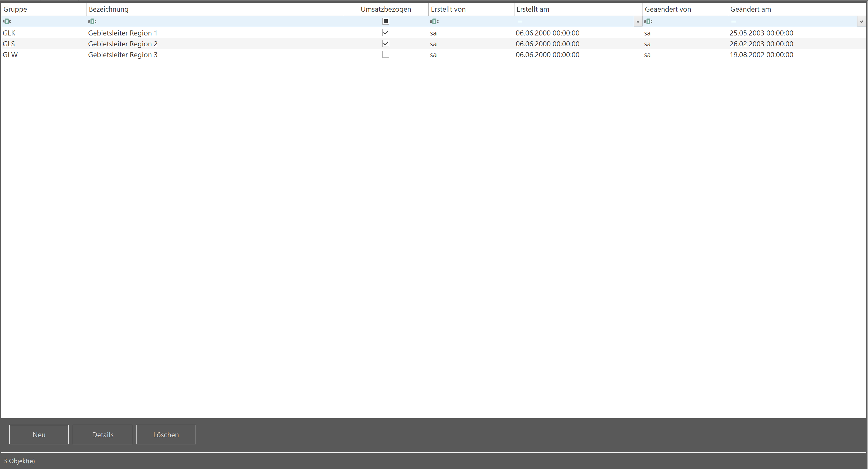
Task: Click the Löschen button
Action: (x=166, y=434)
